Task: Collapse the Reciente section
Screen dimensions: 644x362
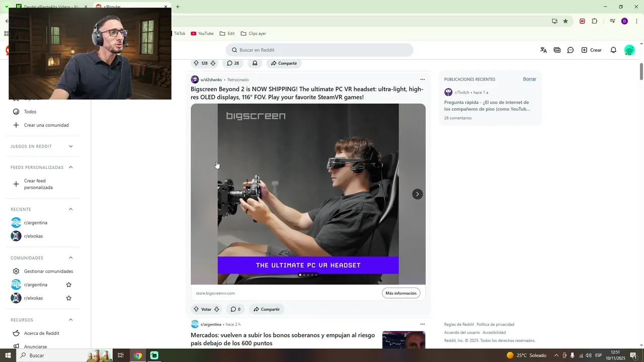Action: pos(70,209)
